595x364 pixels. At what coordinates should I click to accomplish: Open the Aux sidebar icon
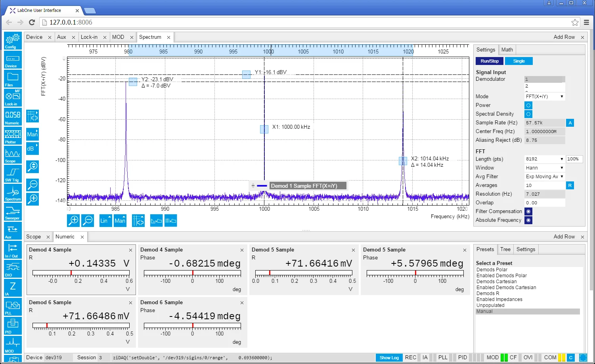13,231
